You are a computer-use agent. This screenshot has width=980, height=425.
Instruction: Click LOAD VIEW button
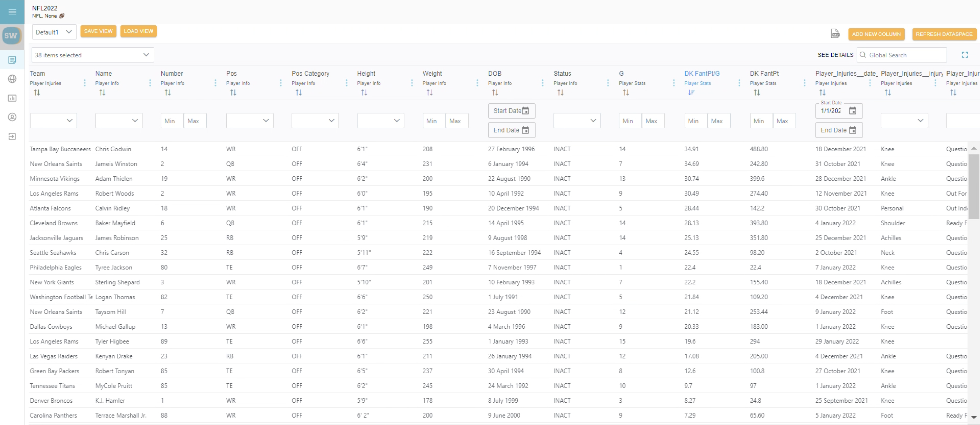[x=139, y=31]
